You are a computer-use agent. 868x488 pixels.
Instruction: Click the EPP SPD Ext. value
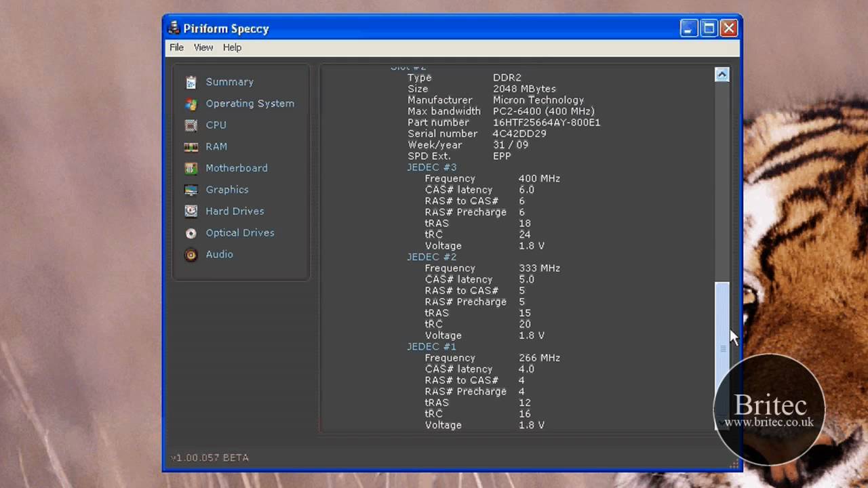pyautogui.click(x=502, y=156)
